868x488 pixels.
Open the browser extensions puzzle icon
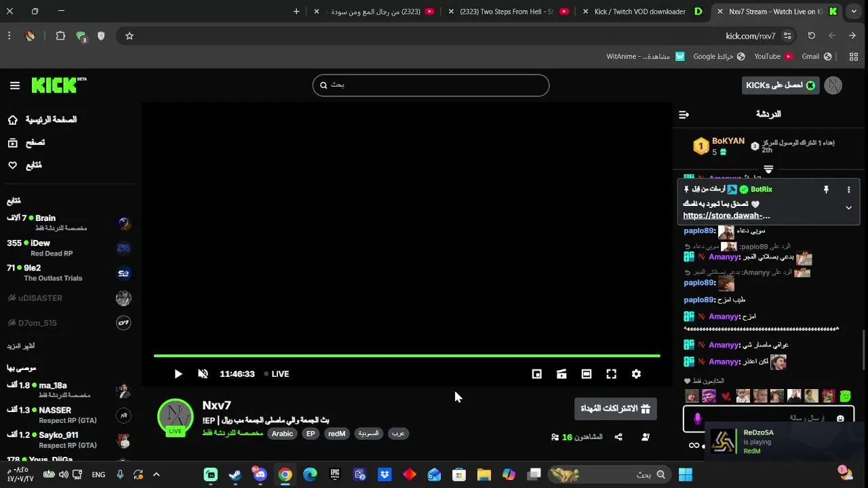(60, 36)
